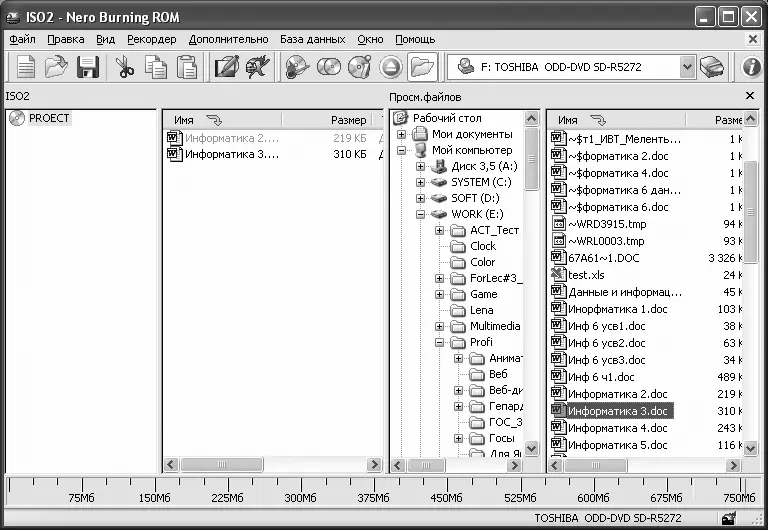
Task: Create a new compilation via New icon
Action: pyautogui.click(x=25, y=67)
